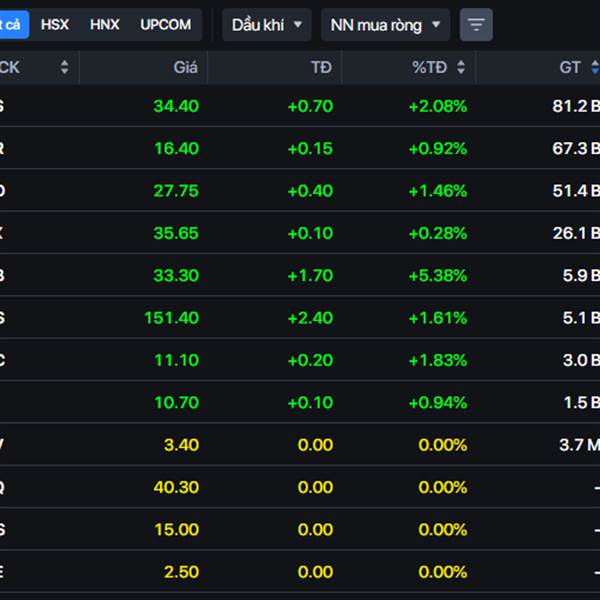Viewport: 600px width, 600px height.
Task: Switch to the HSX exchange tab
Action: coord(55,24)
